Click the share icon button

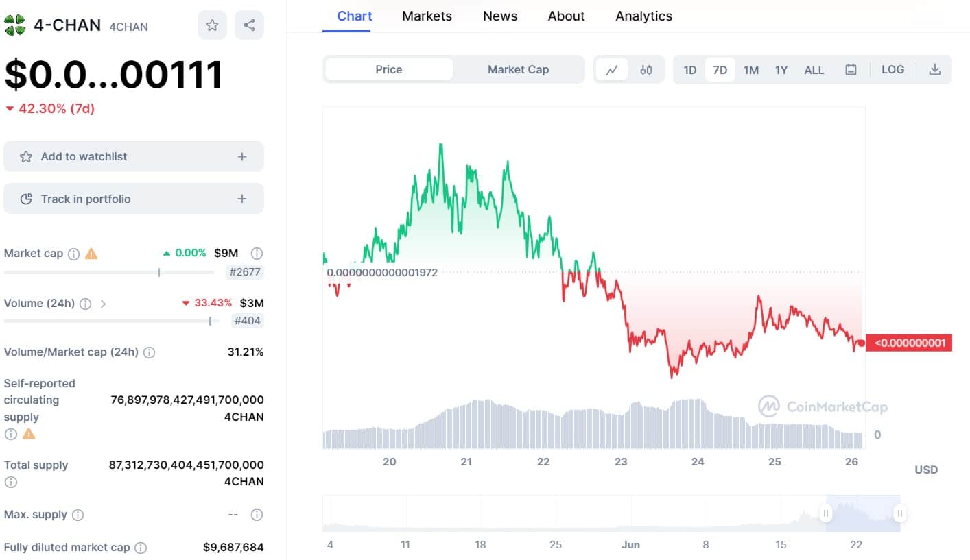[249, 25]
